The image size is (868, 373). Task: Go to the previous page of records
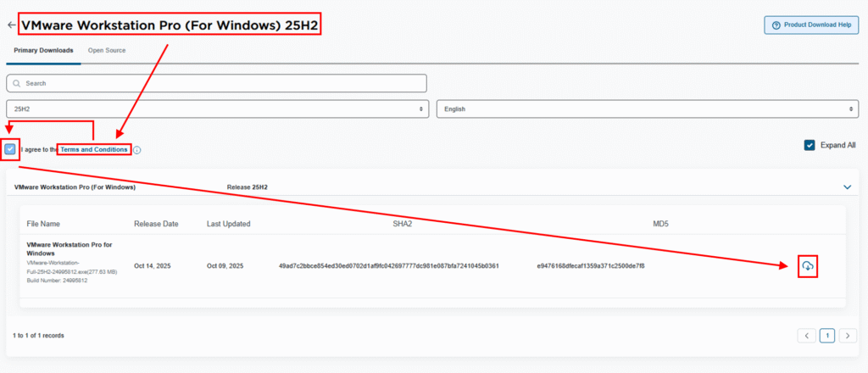(807, 336)
